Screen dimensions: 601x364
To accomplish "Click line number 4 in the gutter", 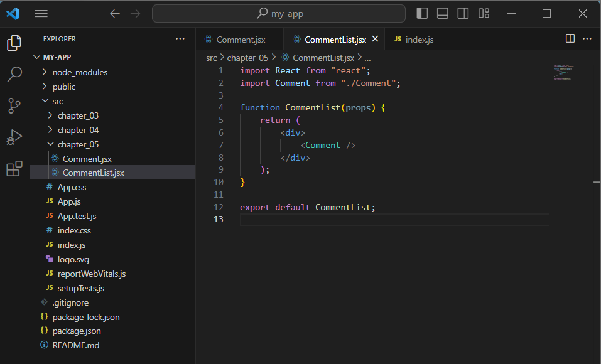I will click(x=221, y=108).
